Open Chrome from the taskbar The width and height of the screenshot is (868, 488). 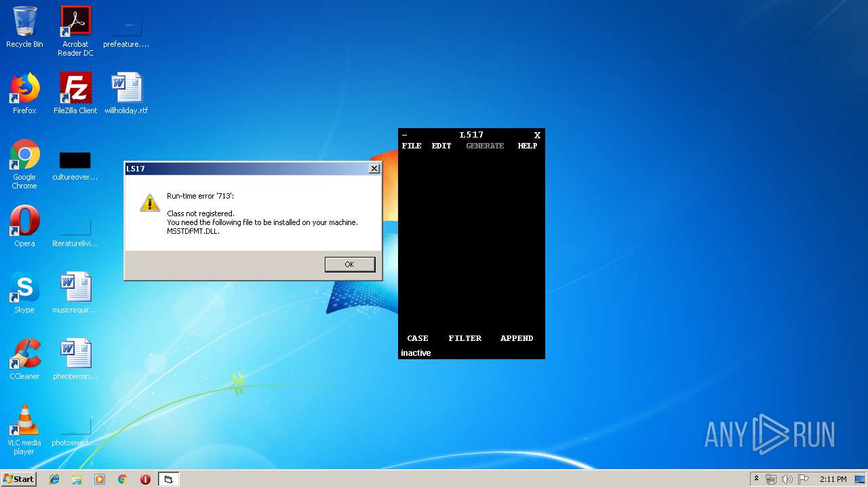[123, 479]
